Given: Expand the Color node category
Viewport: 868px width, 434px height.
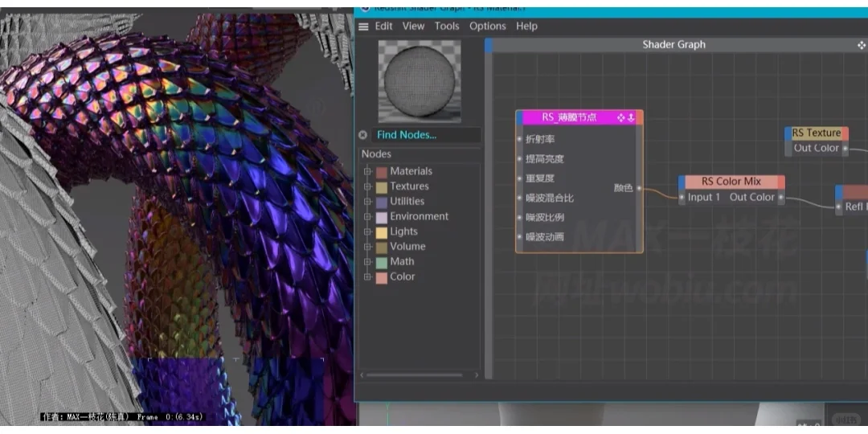Looking at the screenshot, I should tap(367, 276).
